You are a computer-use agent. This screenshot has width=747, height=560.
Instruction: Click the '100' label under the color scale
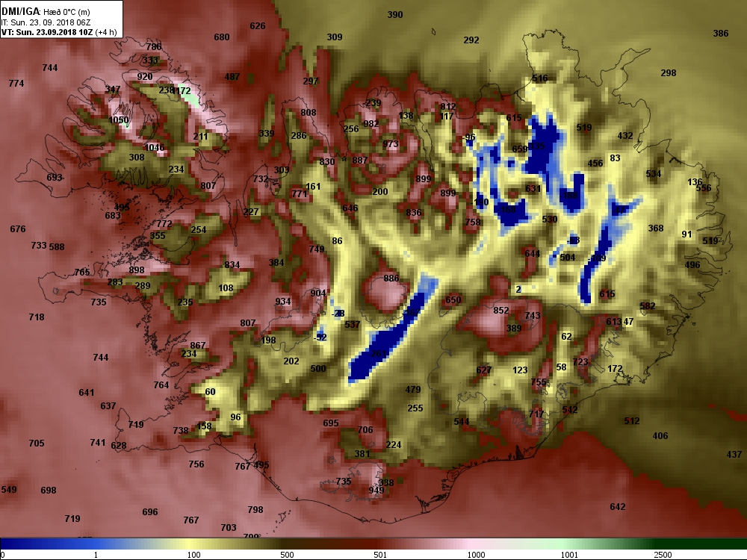tap(194, 555)
